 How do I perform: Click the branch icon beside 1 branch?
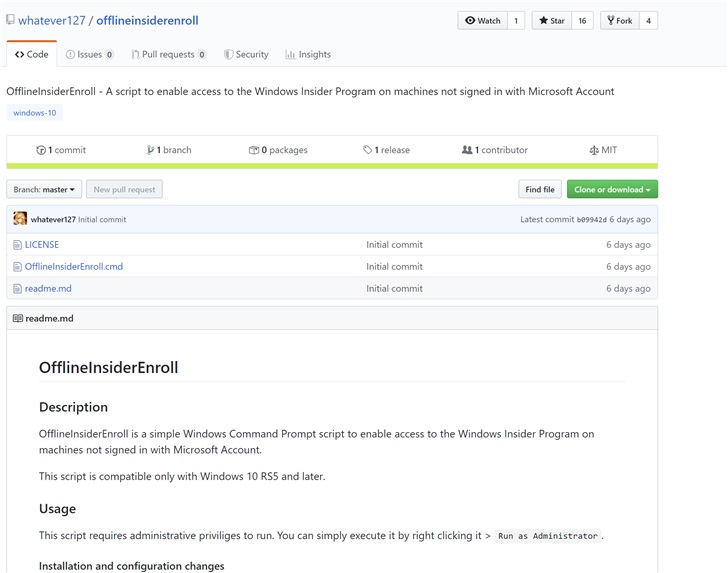[x=150, y=150]
